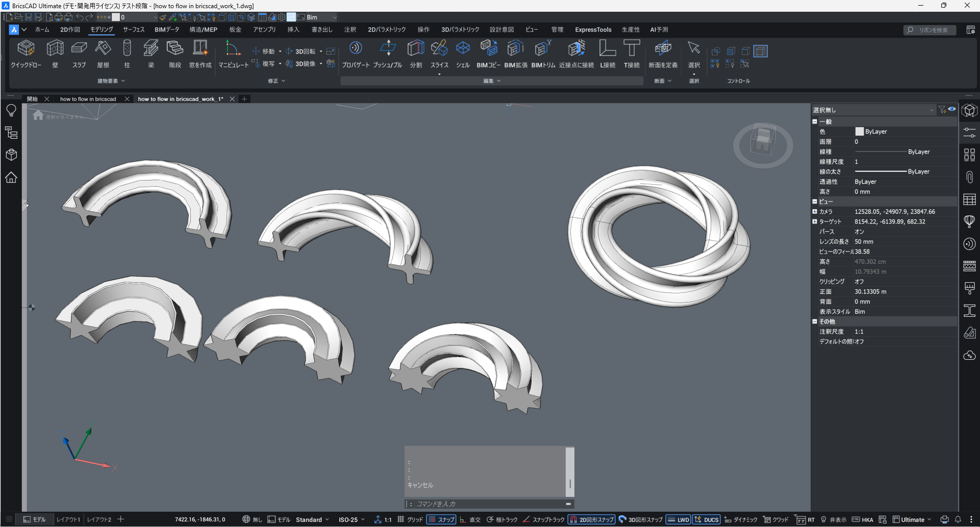The height and width of the screenshot is (527, 980).
Task: Click the ByLayer color swatch
Action: point(860,132)
